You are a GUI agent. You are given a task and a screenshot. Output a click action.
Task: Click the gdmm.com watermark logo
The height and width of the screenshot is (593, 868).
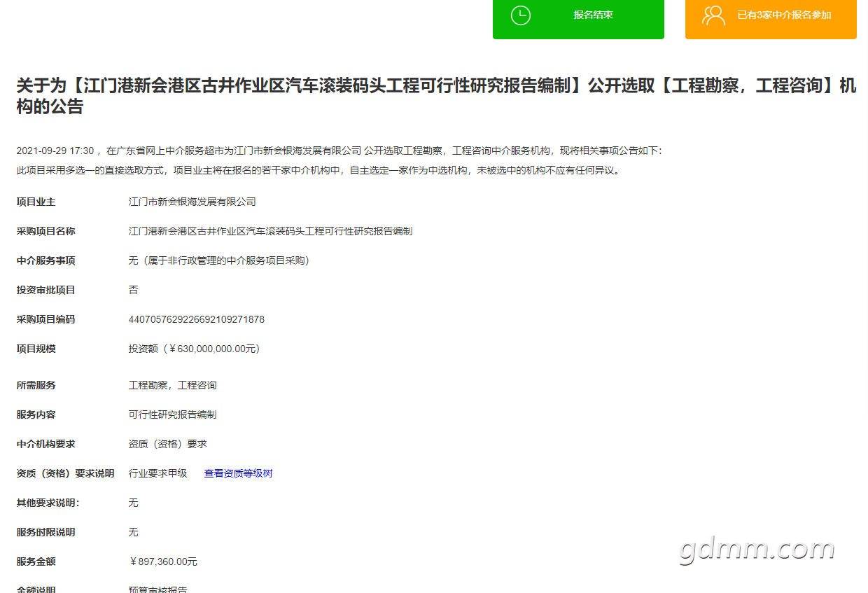click(x=757, y=550)
